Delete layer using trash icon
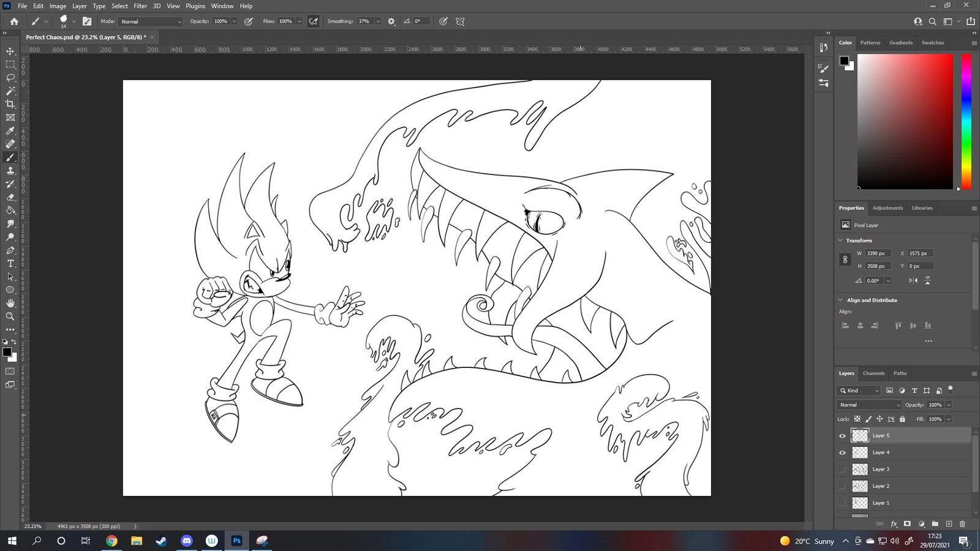 (962, 524)
